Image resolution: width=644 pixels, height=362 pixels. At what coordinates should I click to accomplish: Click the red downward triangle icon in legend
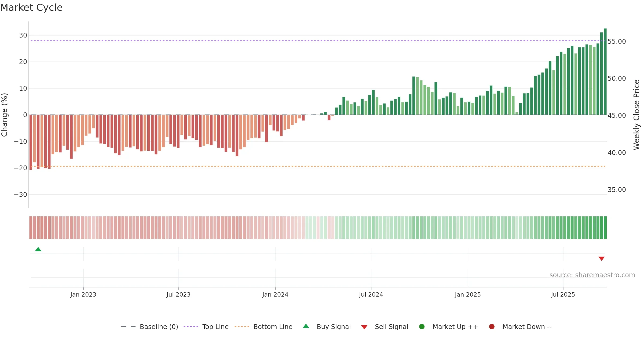click(364, 327)
